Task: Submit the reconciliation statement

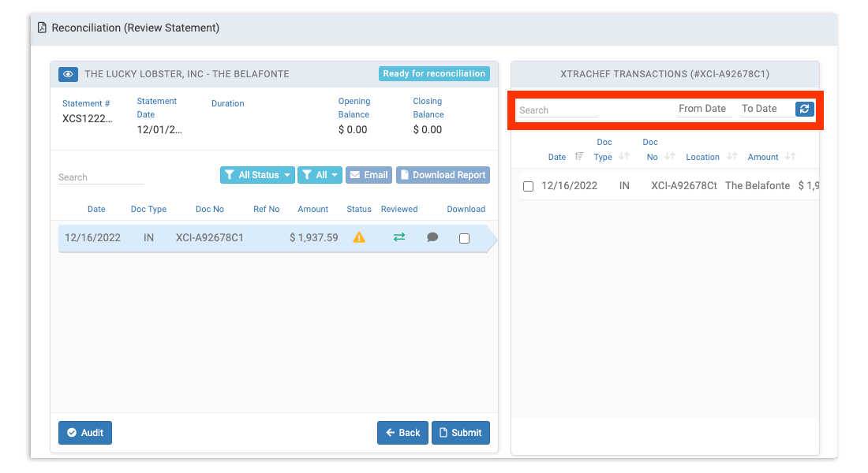Action: click(x=460, y=432)
